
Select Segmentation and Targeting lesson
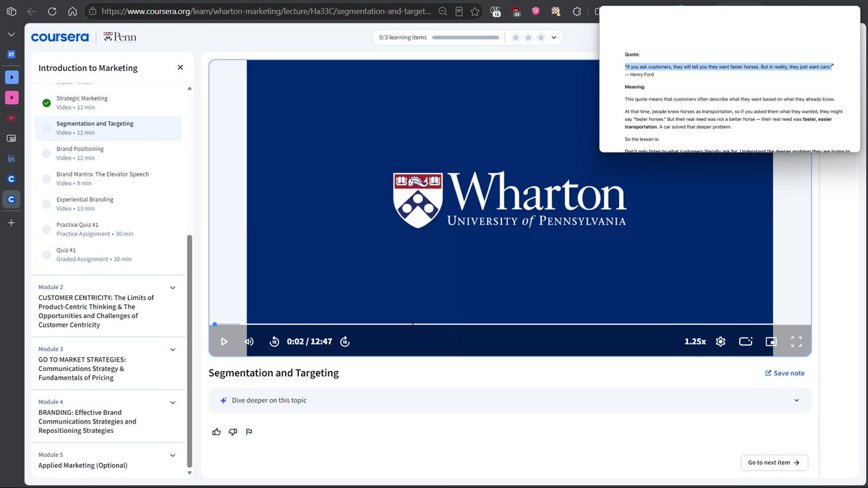click(x=109, y=128)
